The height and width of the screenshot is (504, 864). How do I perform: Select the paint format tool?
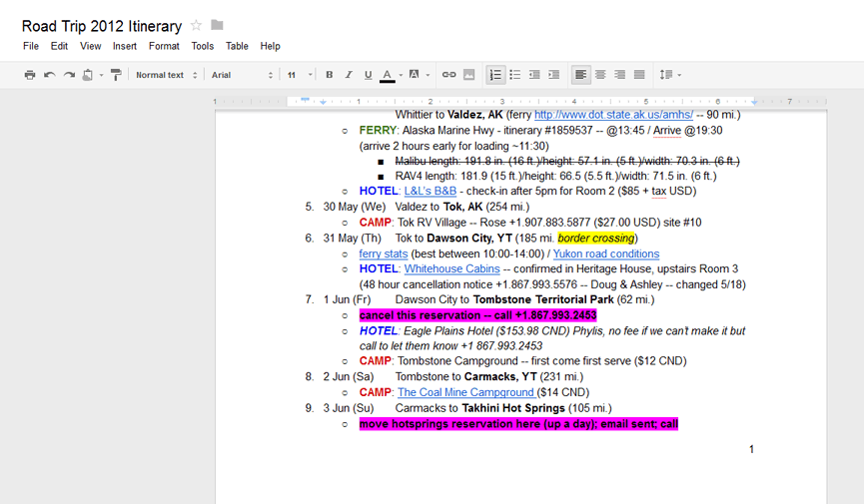[x=116, y=75]
